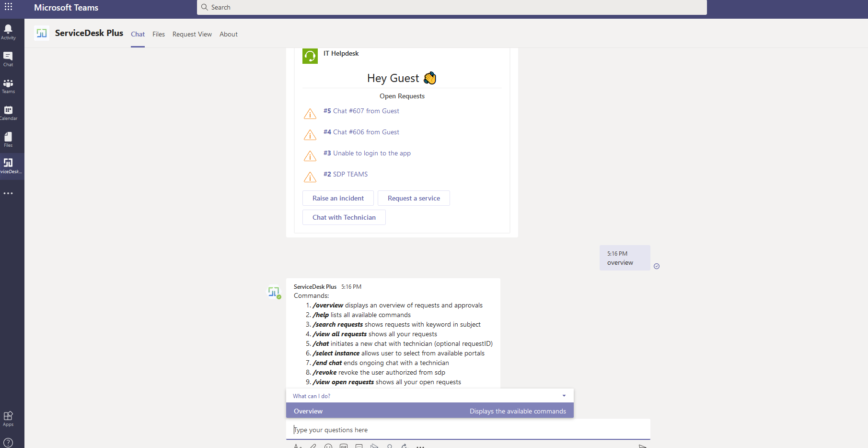Click the Chat with Technician button
Screen dimensions: 868x448
[x=344, y=217]
